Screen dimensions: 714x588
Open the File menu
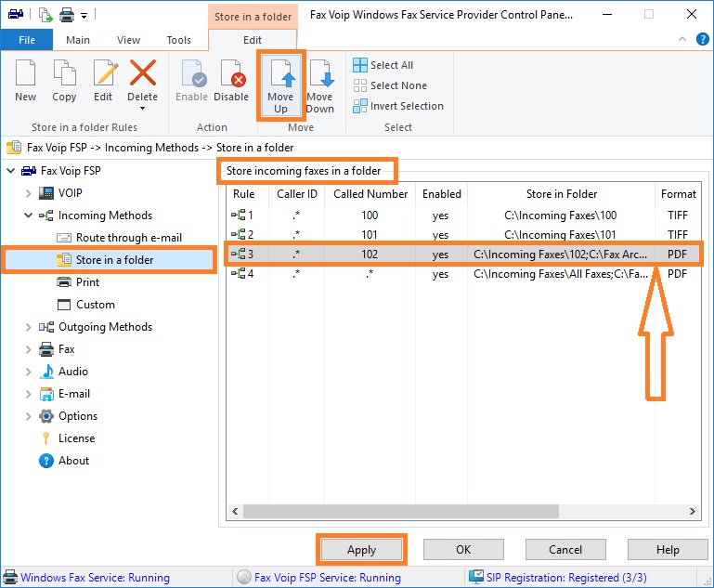(27, 40)
